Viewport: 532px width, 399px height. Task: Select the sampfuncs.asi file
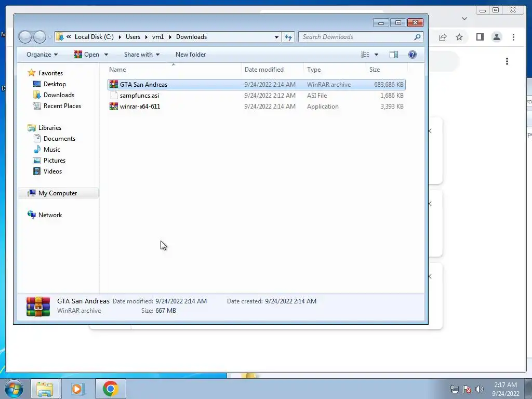point(257,96)
